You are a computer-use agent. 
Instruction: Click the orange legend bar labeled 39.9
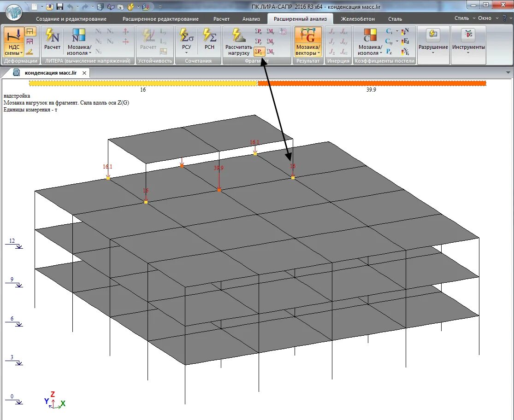(372, 83)
